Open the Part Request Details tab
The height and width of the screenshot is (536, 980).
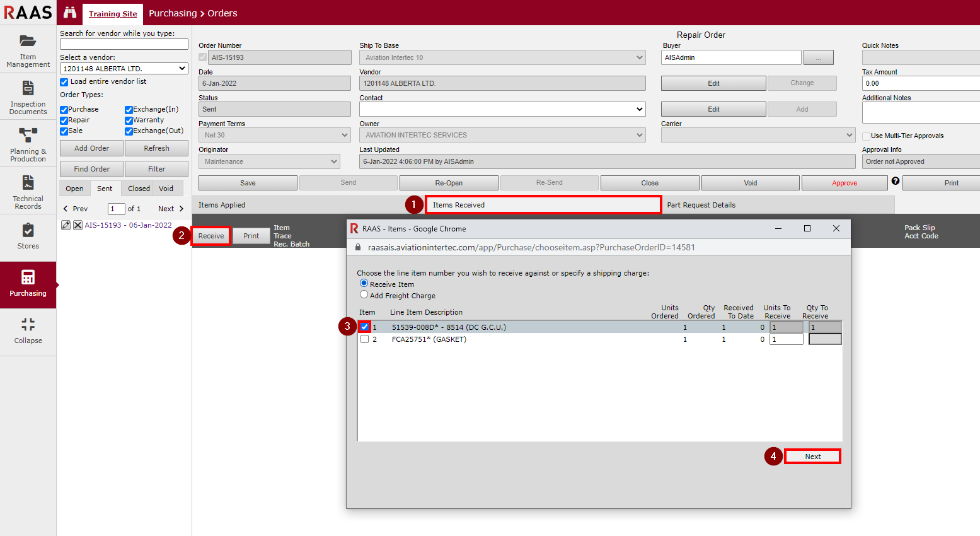[701, 205]
